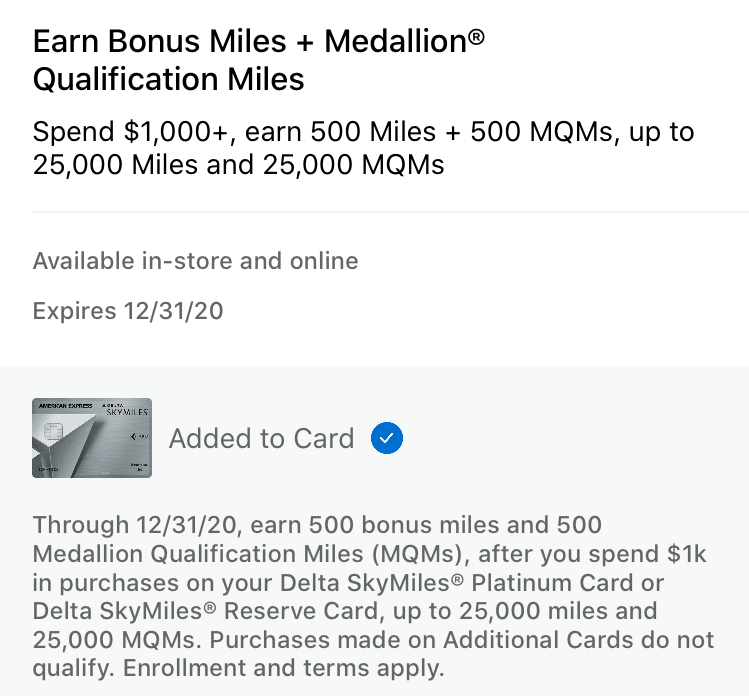Click the divider below offer summary
Viewport: 749px width, 696px height.
pos(390,212)
